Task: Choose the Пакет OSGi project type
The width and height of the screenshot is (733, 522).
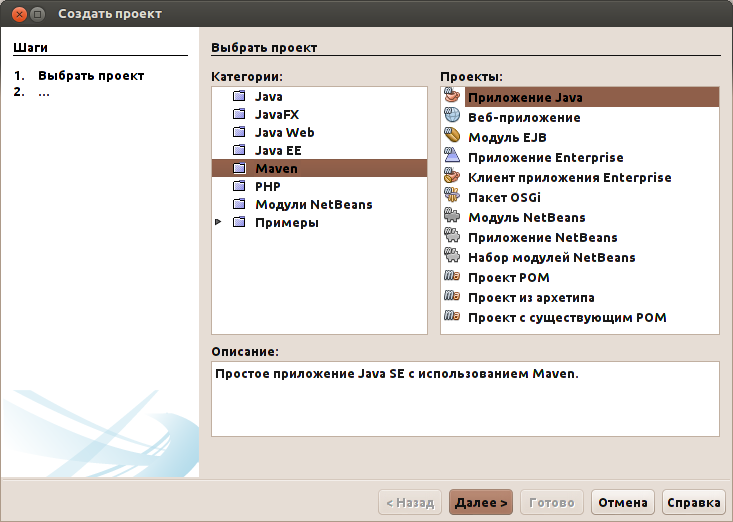Action: point(504,198)
